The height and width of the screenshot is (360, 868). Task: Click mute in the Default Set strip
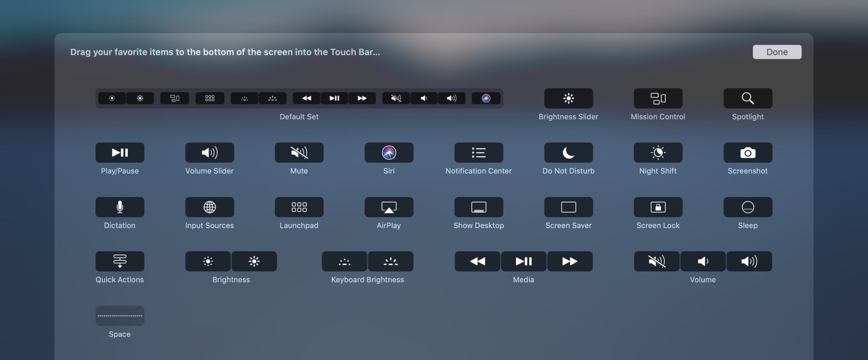point(396,98)
